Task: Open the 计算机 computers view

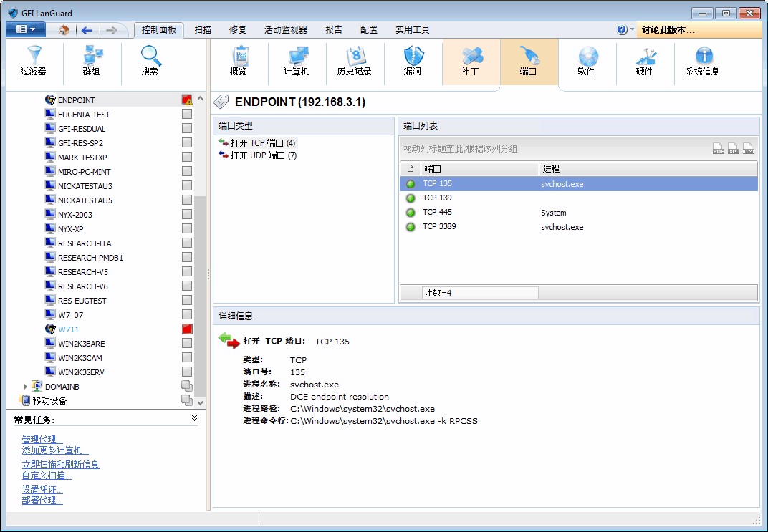Action: (297, 61)
